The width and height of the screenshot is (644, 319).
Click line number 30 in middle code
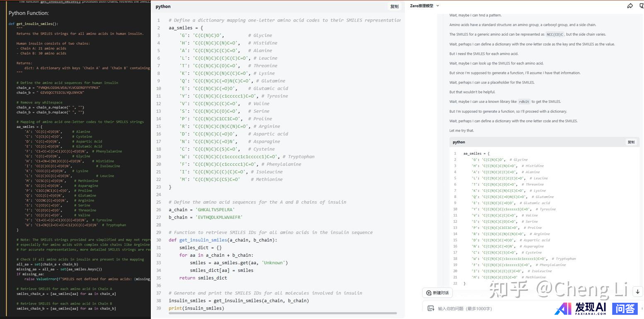click(x=158, y=240)
